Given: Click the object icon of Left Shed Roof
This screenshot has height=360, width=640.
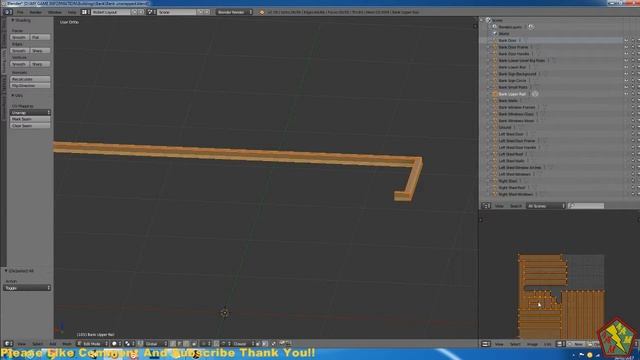Looking at the screenshot, I should click(x=494, y=154).
